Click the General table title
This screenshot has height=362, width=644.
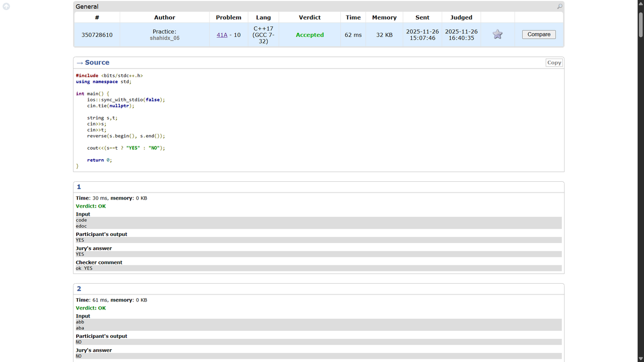(87, 6)
